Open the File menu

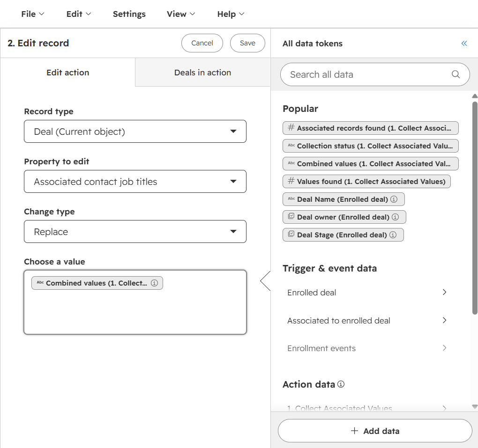tap(33, 14)
